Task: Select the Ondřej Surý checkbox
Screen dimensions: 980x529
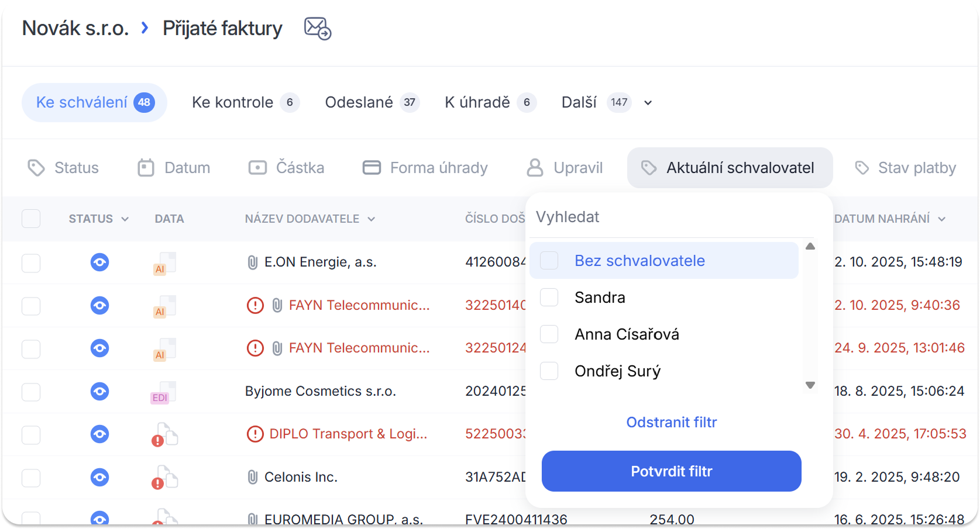Action: (x=549, y=371)
